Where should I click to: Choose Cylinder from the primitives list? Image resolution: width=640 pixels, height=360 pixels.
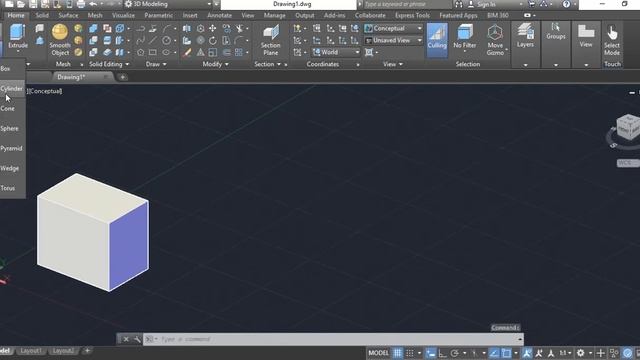pyautogui.click(x=11, y=89)
